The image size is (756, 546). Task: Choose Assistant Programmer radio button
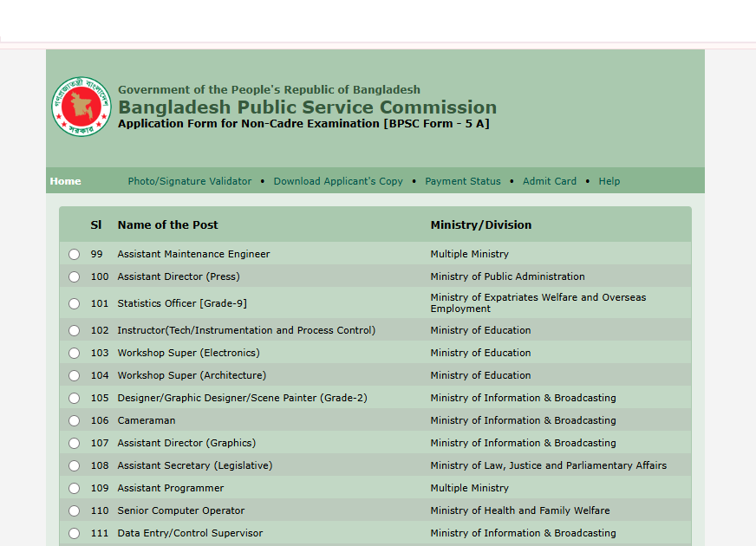click(x=74, y=488)
